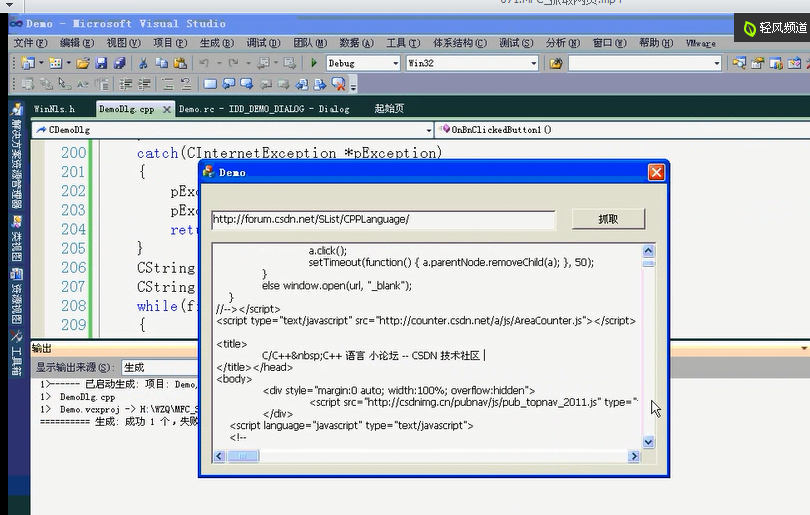The image size is (810, 515).
Task: Close the DemoDlg.cpp tab
Action: 166,110
